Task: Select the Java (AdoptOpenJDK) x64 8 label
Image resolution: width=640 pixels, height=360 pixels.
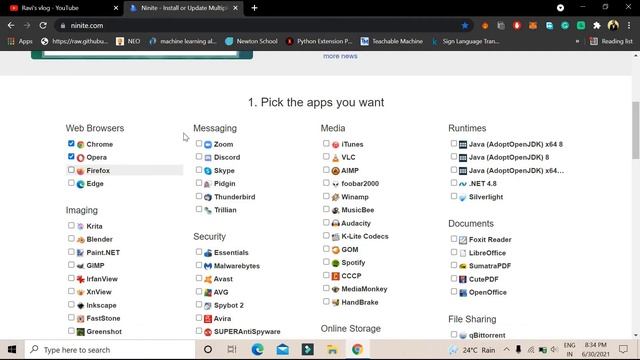Action: point(516,144)
